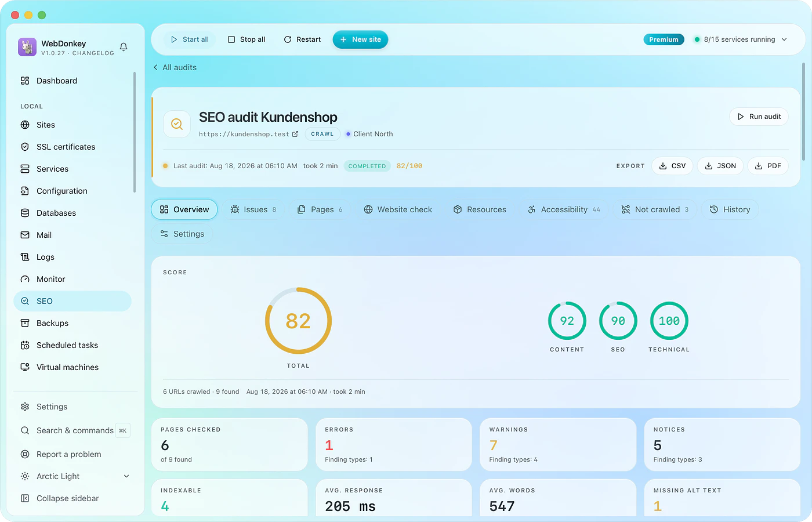Viewport: 812px width, 522px height.
Task: Click the main page vertical scrollbar
Action: pos(803,111)
